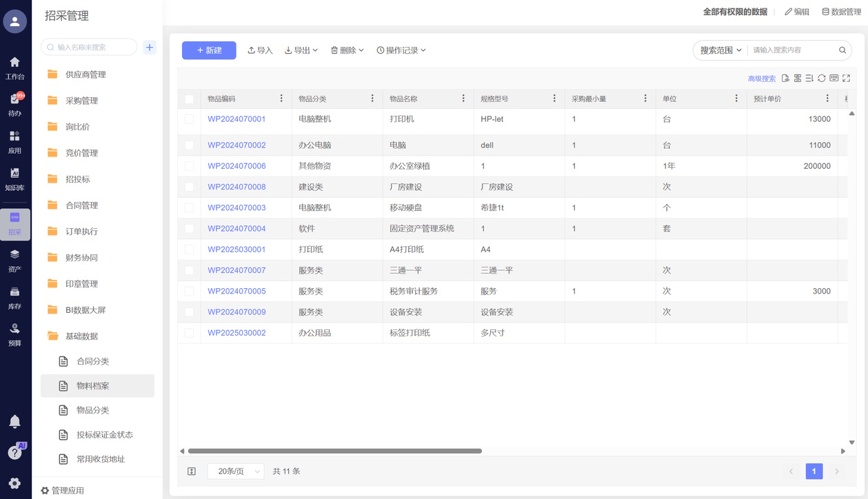
Task: Select the checkbox for WP2024070006 row
Action: click(x=190, y=166)
